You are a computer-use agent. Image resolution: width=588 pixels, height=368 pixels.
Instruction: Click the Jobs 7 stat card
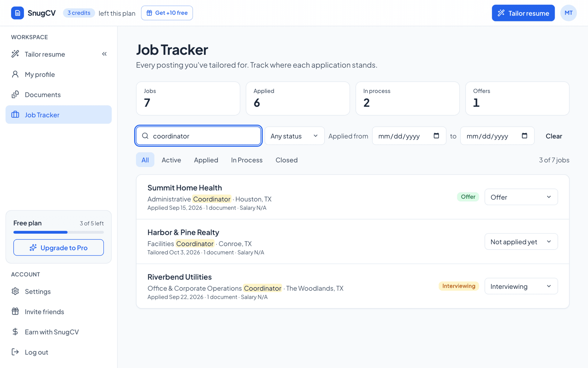pyautogui.click(x=188, y=98)
